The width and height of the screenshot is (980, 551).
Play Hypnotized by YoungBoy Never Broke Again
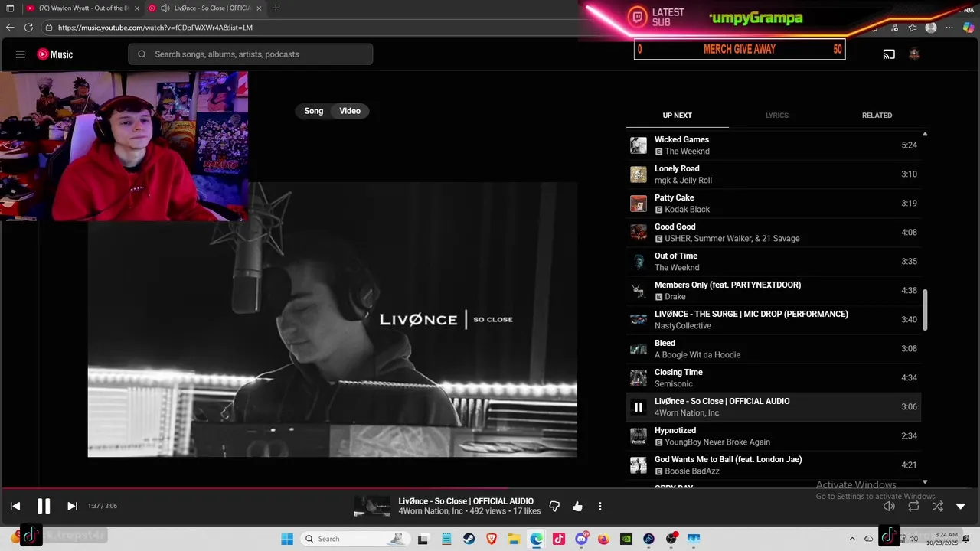coord(773,435)
